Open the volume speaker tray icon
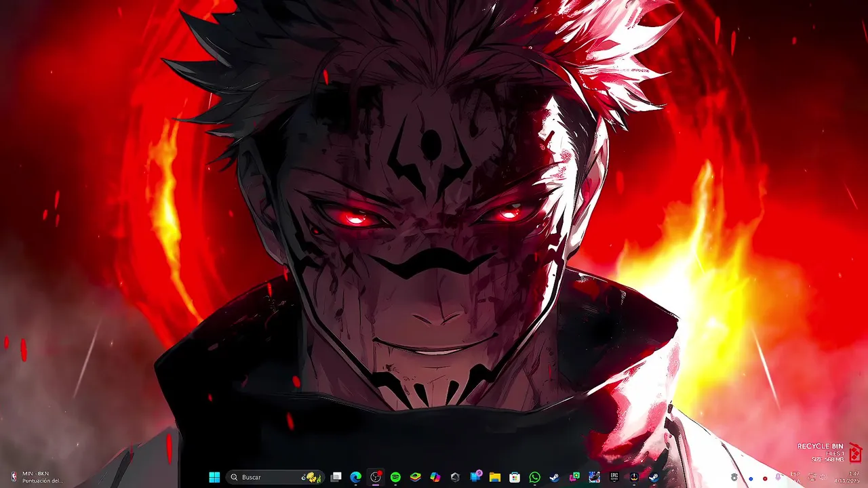This screenshot has height=488, width=868. [823, 477]
